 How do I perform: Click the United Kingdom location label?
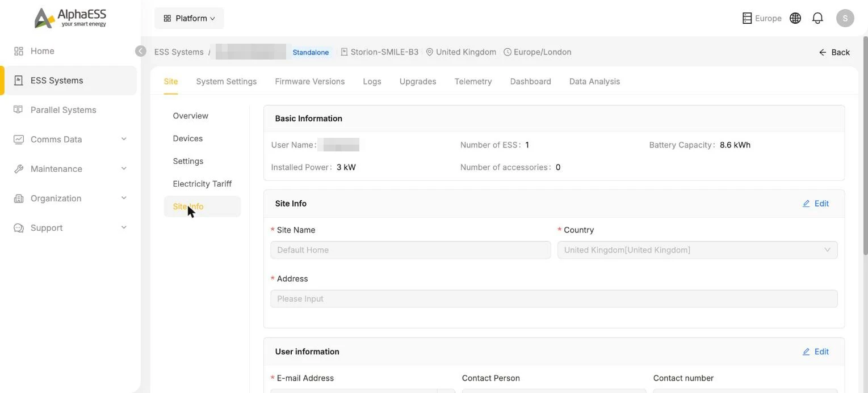click(x=461, y=52)
